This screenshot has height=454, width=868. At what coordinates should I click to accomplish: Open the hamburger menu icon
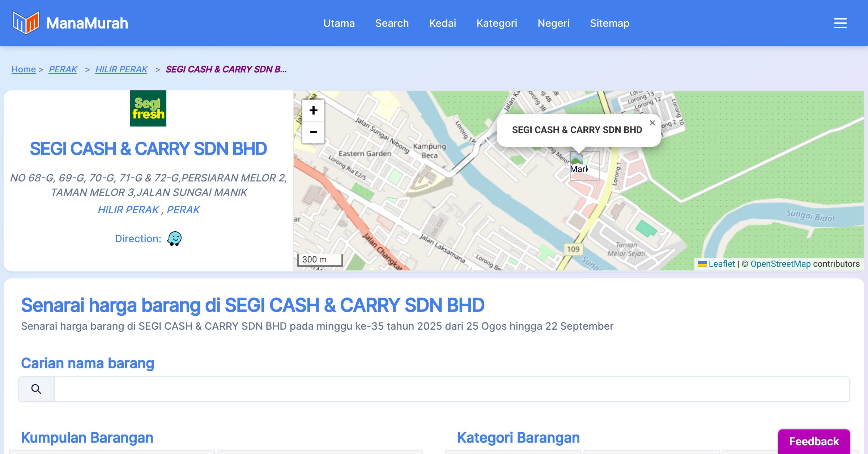840,23
